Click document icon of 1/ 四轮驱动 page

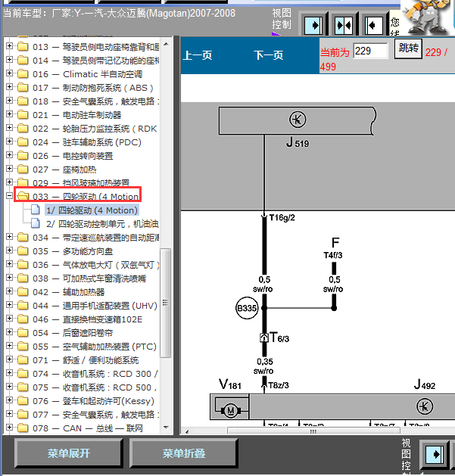coord(36,210)
